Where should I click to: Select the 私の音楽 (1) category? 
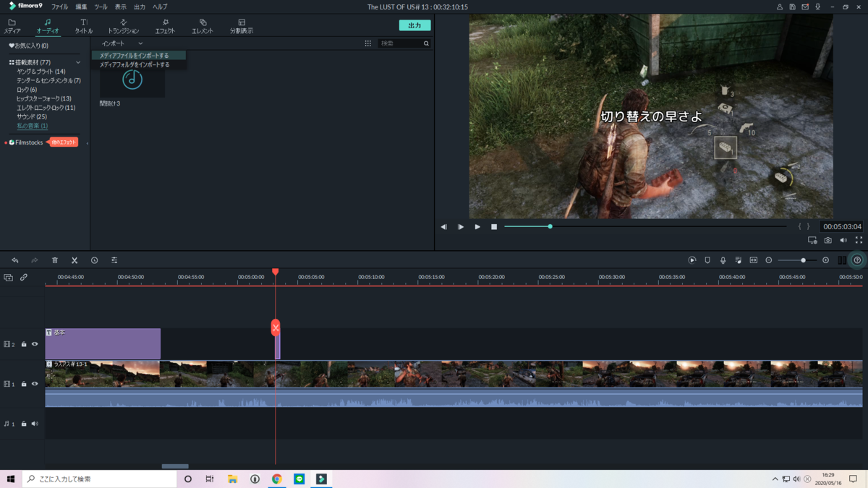pyautogui.click(x=33, y=126)
